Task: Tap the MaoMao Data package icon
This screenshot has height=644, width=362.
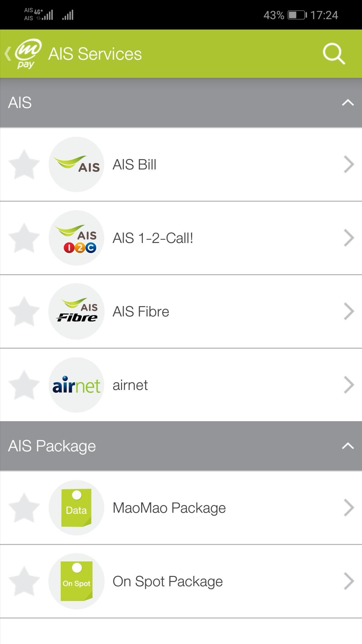Action: [x=76, y=508]
